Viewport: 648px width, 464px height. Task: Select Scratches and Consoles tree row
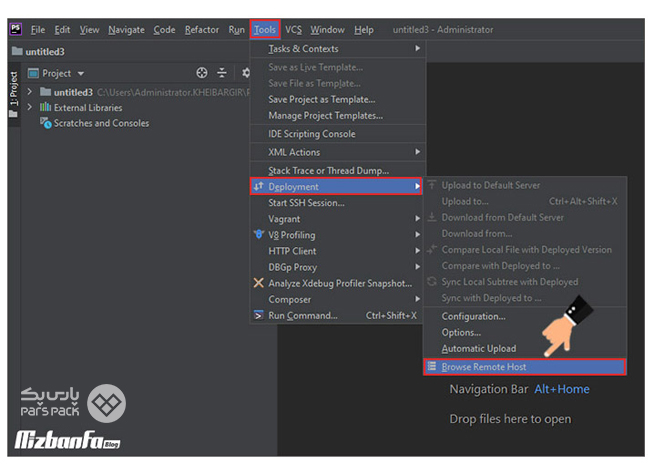click(x=101, y=123)
